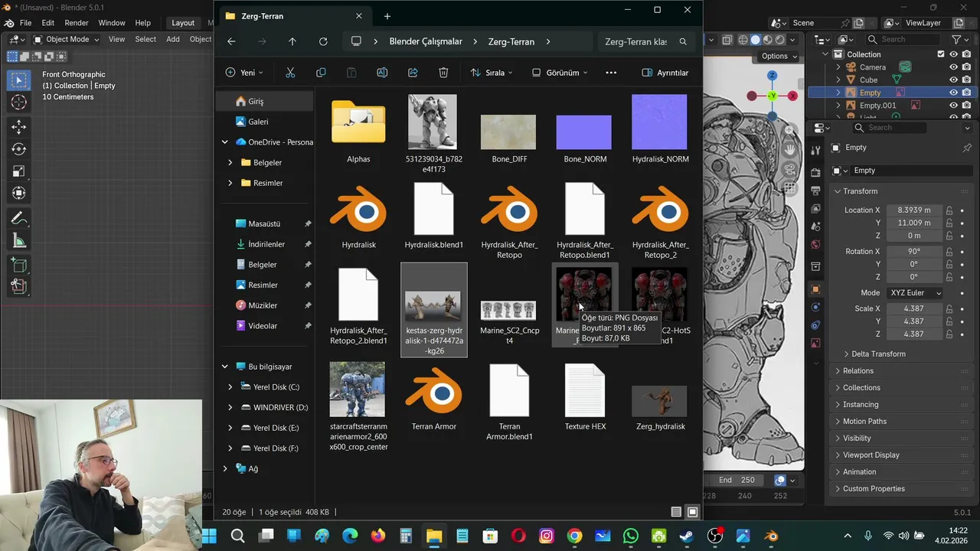This screenshot has width=980, height=551.
Task: Go back in Explorer navigation
Action: tap(231, 41)
